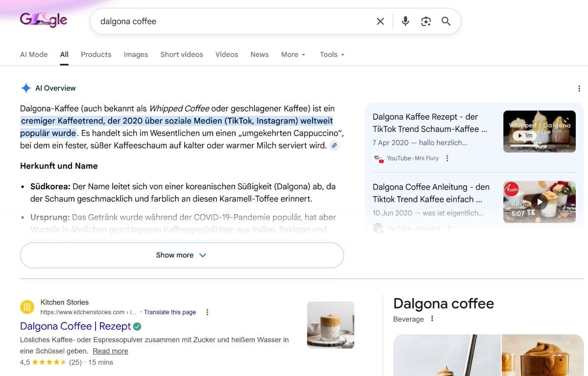Switch to the Short videos tab
The height and width of the screenshot is (376, 588).
[181, 54]
